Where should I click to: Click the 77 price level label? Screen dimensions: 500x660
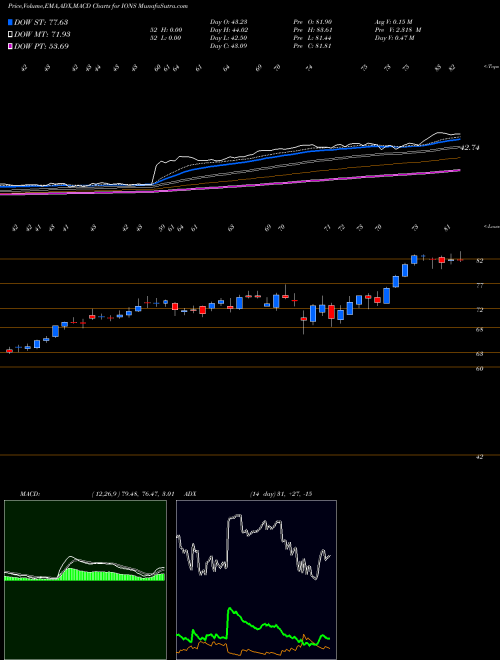(479, 286)
